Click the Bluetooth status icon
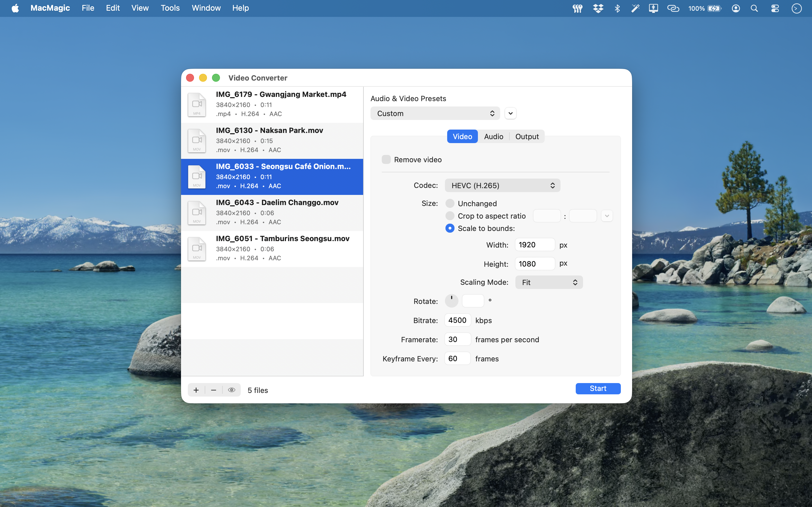This screenshot has width=812, height=507. pyautogui.click(x=617, y=8)
